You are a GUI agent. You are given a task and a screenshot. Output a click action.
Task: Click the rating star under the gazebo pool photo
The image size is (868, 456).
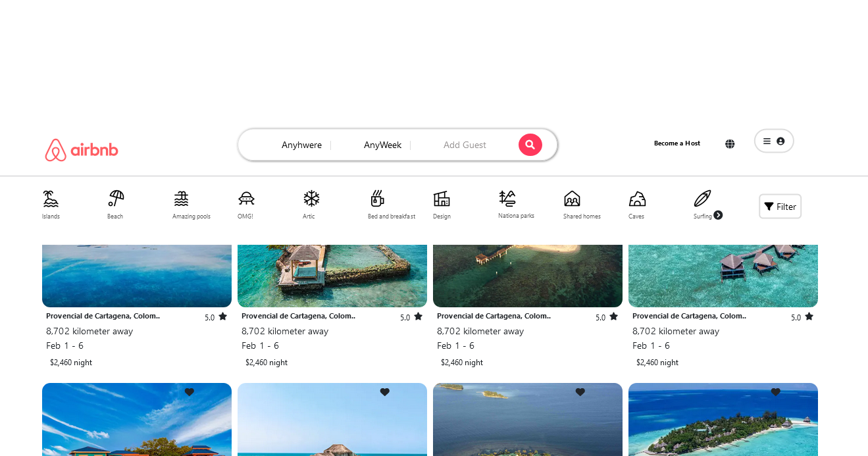click(418, 317)
